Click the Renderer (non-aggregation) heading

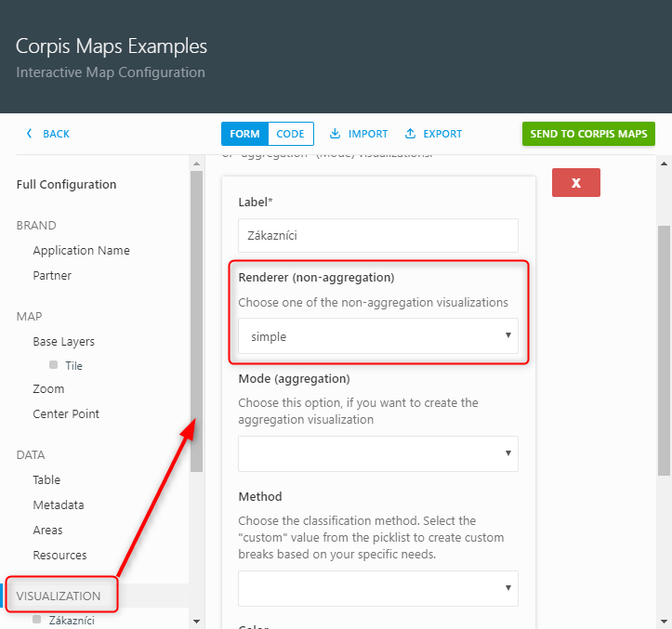[316, 278]
